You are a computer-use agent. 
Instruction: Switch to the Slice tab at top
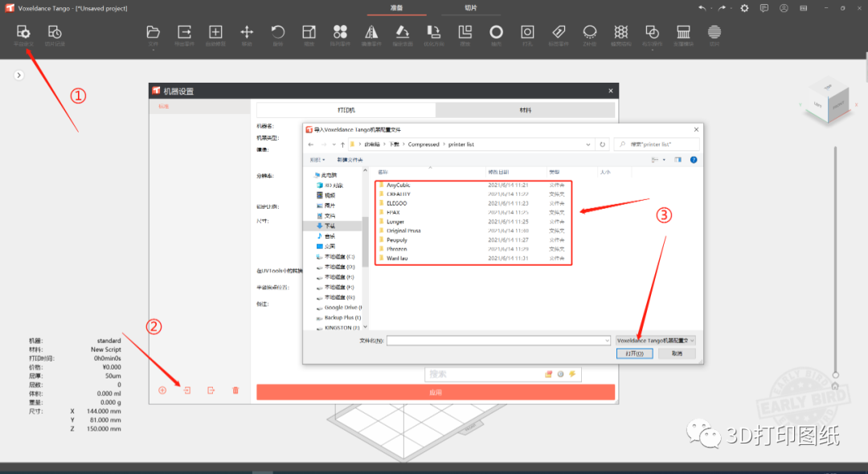(470, 8)
